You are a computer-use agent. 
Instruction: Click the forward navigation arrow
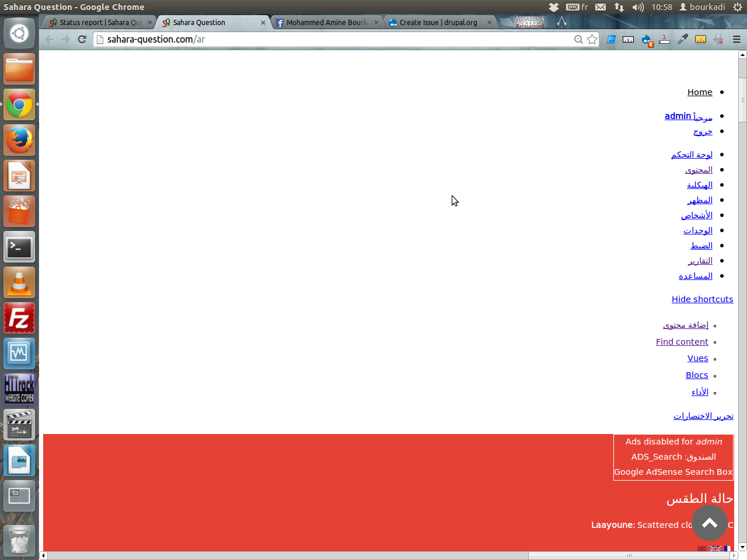[x=65, y=39]
